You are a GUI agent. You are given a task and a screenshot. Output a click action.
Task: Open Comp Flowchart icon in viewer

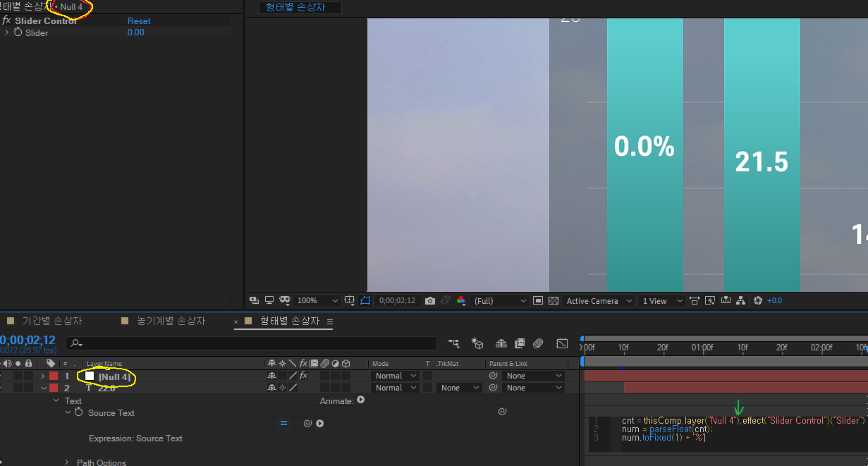click(741, 300)
